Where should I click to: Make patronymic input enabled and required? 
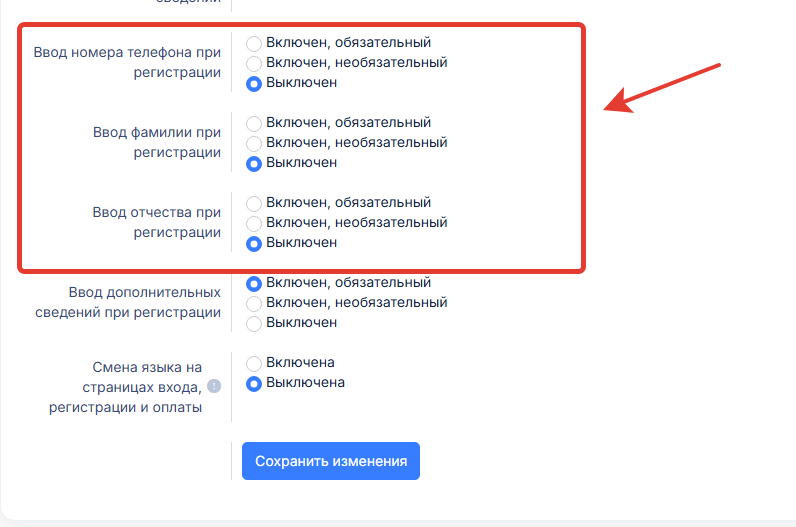pyautogui.click(x=254, y=203)
